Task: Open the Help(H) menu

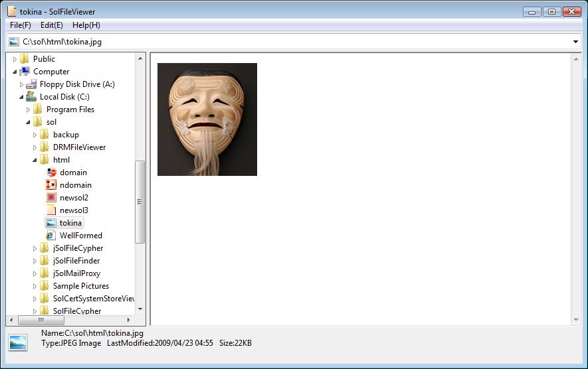Action: pos(86,25)
